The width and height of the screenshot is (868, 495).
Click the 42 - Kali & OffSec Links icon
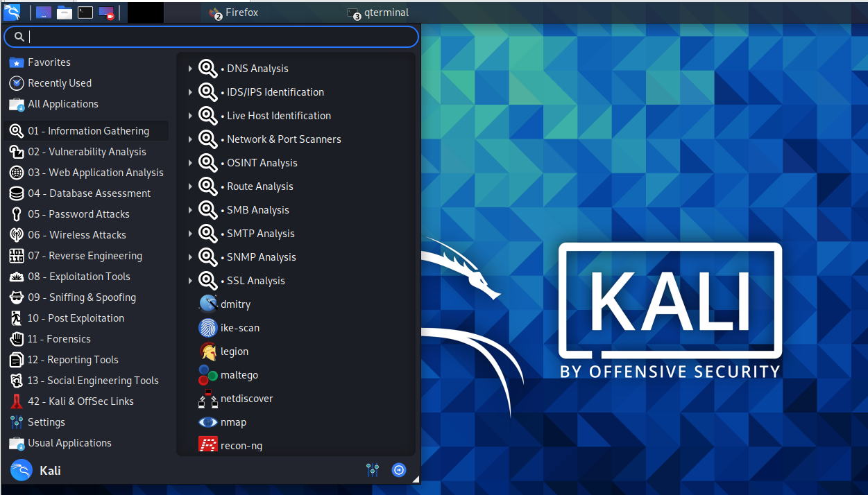[x=17, y=401]
